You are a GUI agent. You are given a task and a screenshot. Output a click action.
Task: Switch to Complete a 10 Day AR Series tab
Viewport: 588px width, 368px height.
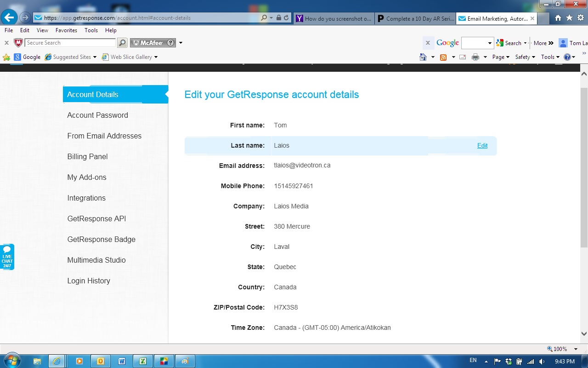click(416, 18)
